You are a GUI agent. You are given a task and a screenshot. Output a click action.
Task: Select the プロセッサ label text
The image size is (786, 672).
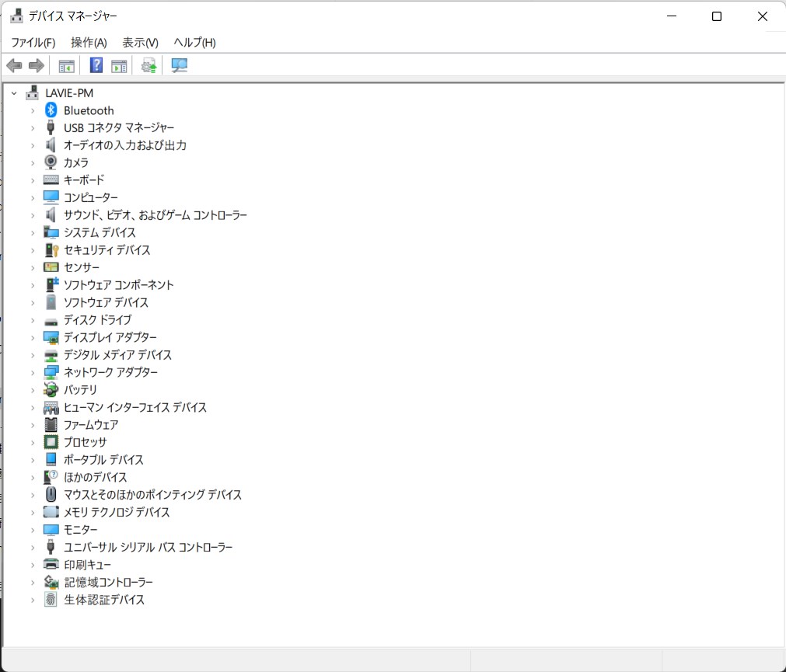pyautogui.click(x=86, y=442)
